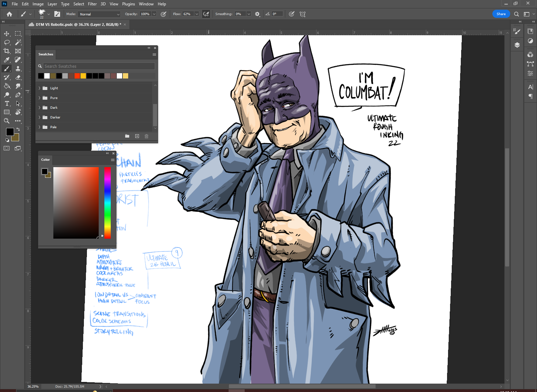Image resolution: width=537 pixels, height=392 pixels.
Task: Select the Move tool
Action: click(7, 34)
